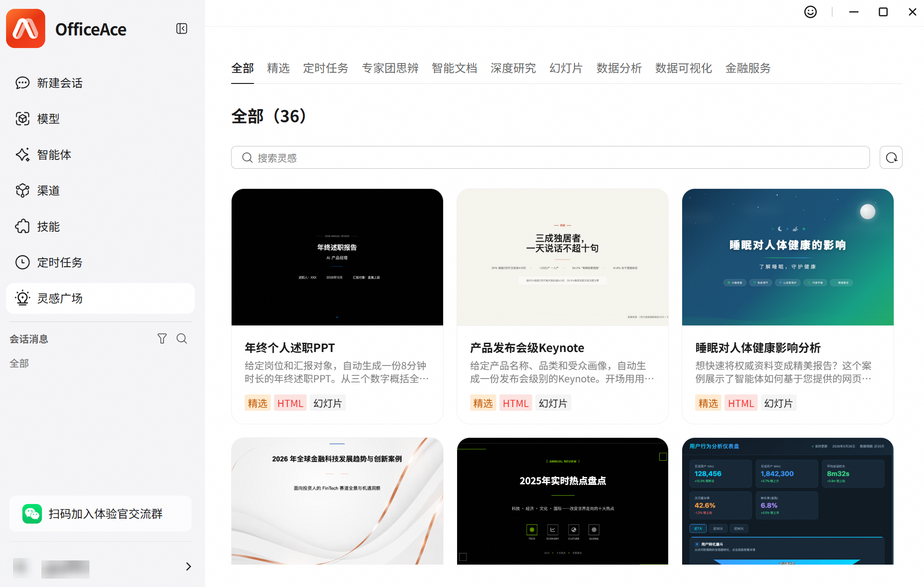Click the magnifier inside 搜索灵感 box

(247, 158)
